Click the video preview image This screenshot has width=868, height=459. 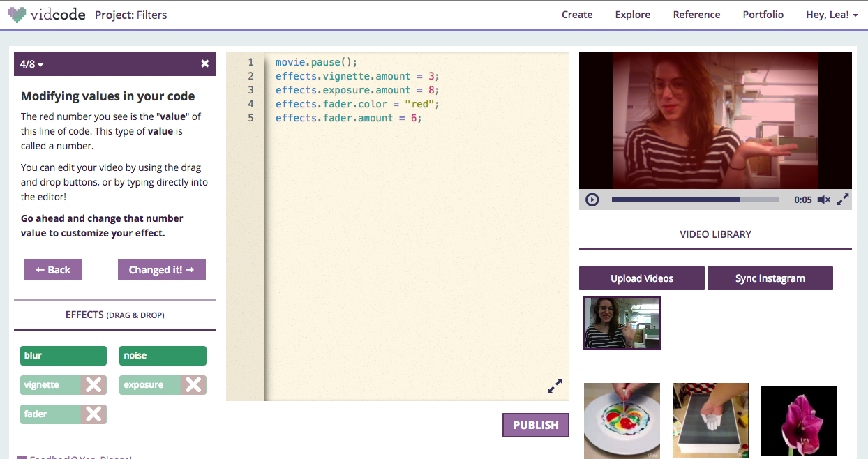click(x=715, y=120)
